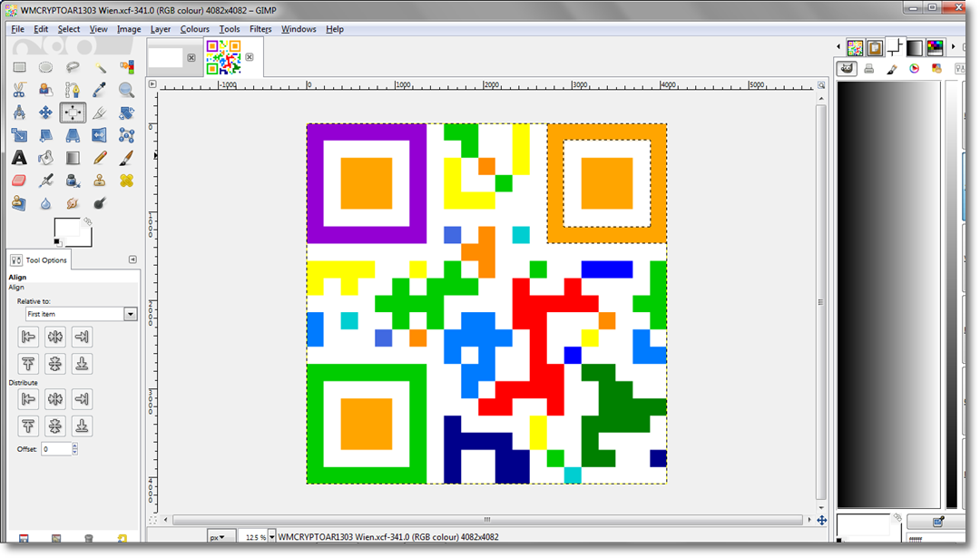Open the Layer menu
The image size is (980, 558).
click(x=161, y=29)
